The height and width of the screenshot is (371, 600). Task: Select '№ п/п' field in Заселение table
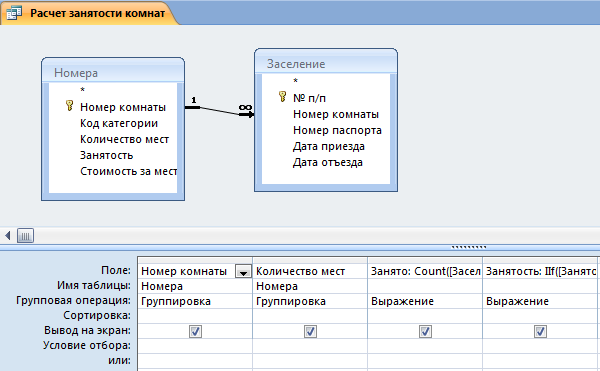(309, 98)
